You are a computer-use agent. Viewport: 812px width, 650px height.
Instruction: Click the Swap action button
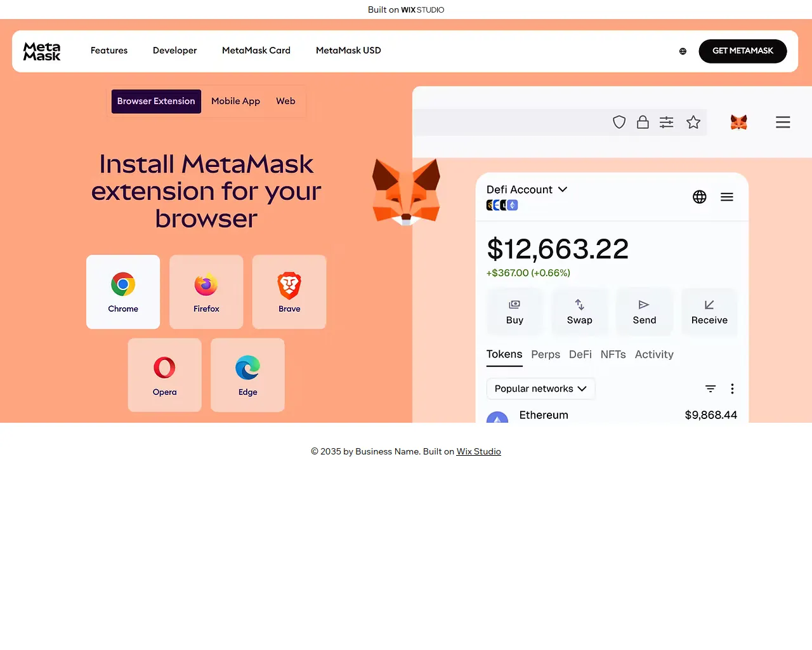tap(580, 312)
